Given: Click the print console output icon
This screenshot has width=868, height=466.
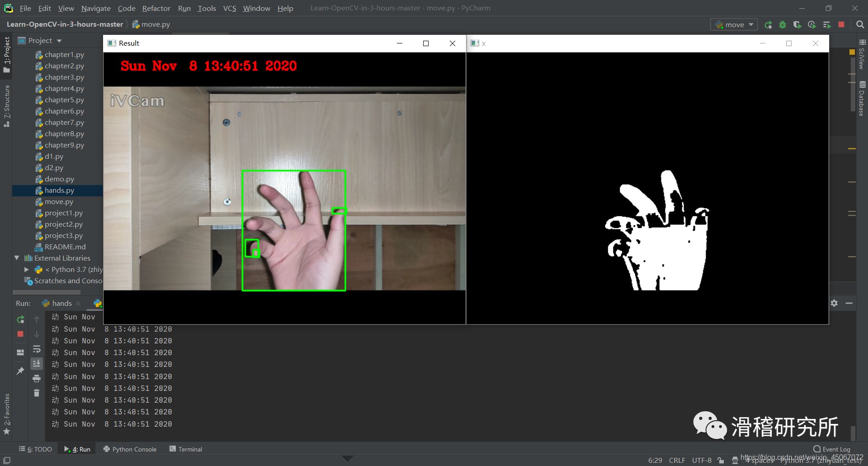Looking at the screenshot, I should pyautogui.click(x=37, y=378).
